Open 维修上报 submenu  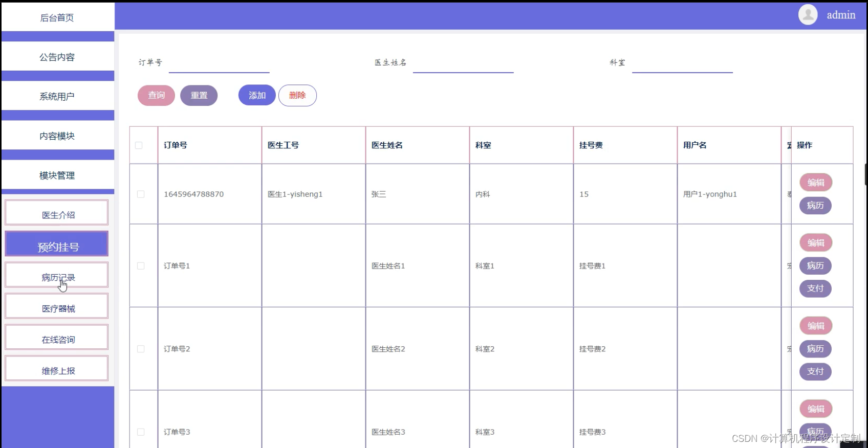(x=57, y=369)
